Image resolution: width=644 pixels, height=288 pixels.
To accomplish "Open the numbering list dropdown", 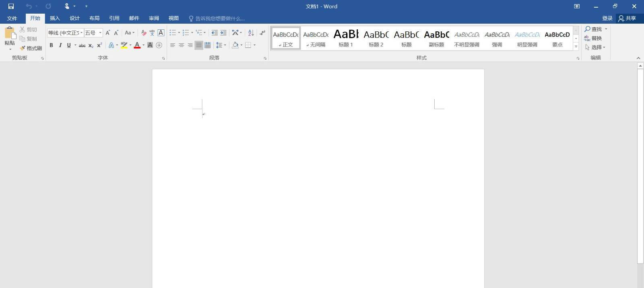I will coord(192,33).
